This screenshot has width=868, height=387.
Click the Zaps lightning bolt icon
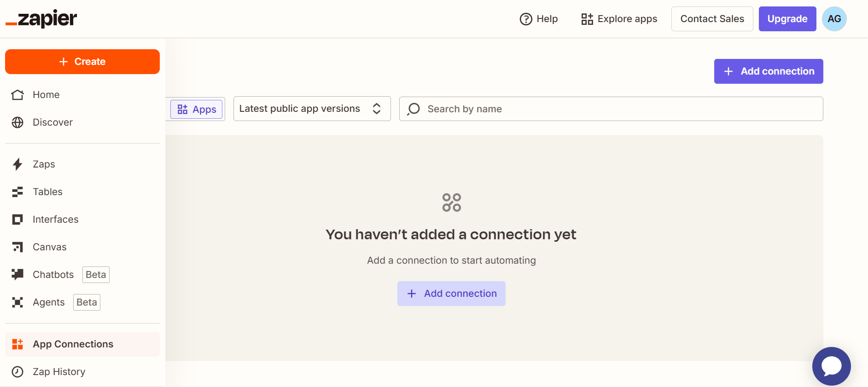point(17,164)
